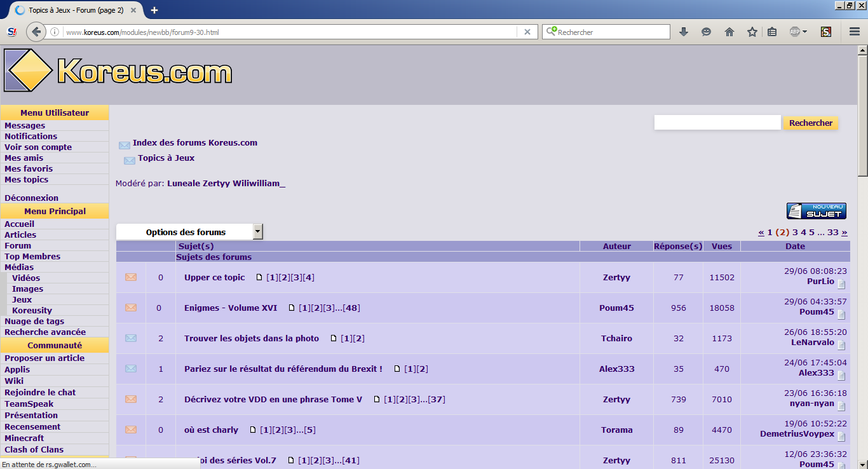Open new browser tab with plus
The width and height of the screenshot is (868, 469).
(x=154, y=10)
